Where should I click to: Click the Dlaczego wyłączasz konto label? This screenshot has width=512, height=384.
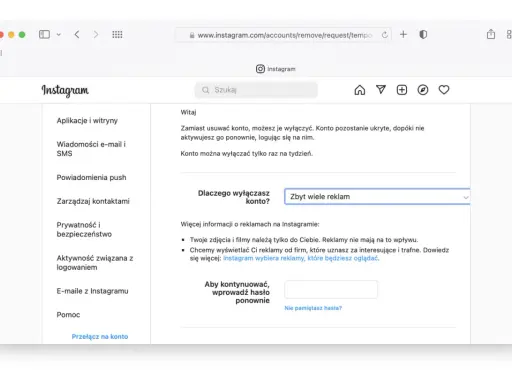pos(234,197)
